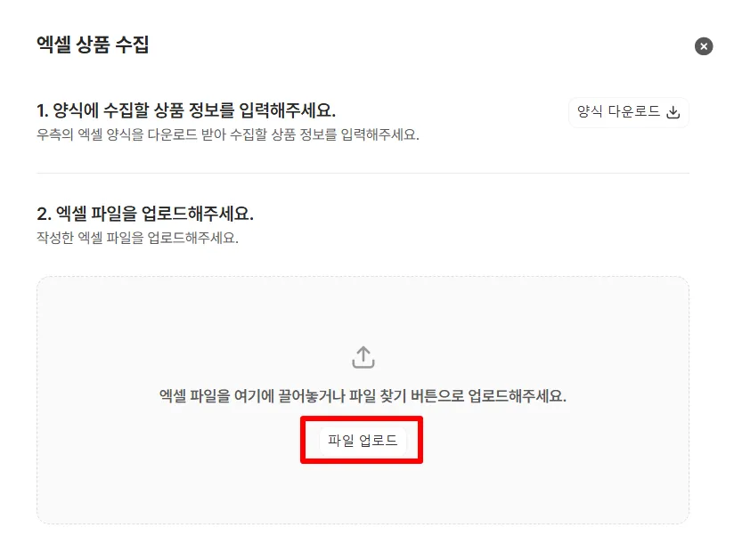Close the 엑셀 상품 수집 dialog
The height and width of the screenshot is (560, 734).
(703, 46)
